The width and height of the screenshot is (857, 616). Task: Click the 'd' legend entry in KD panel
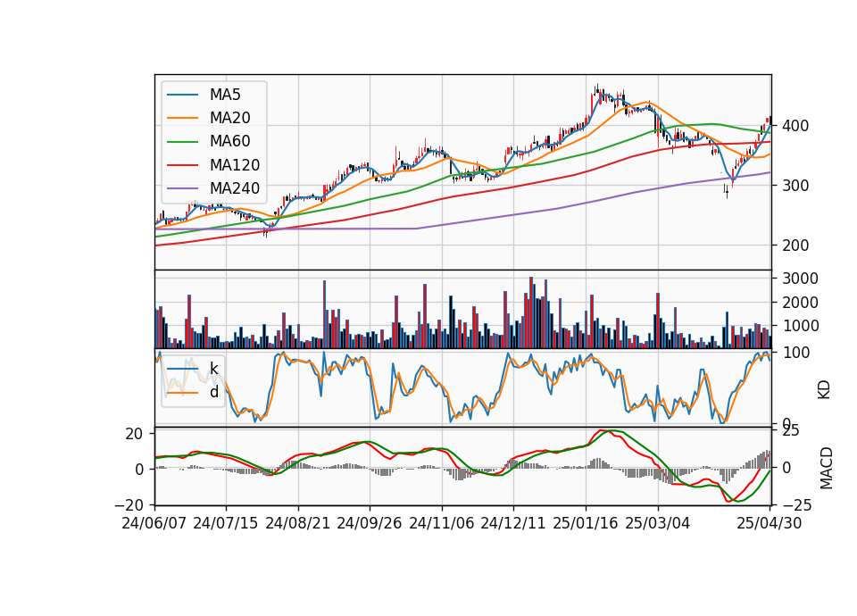click(x=213, y=392)
